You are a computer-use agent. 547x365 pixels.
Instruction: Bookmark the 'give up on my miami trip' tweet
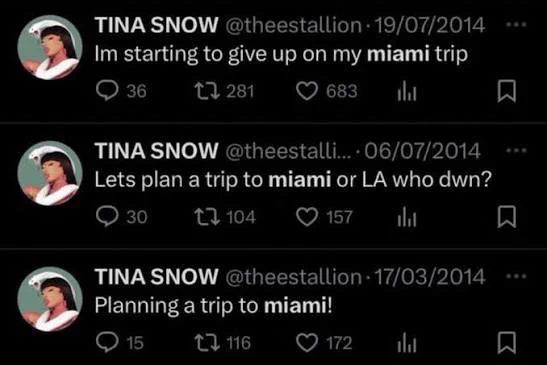tap(507, 91)
